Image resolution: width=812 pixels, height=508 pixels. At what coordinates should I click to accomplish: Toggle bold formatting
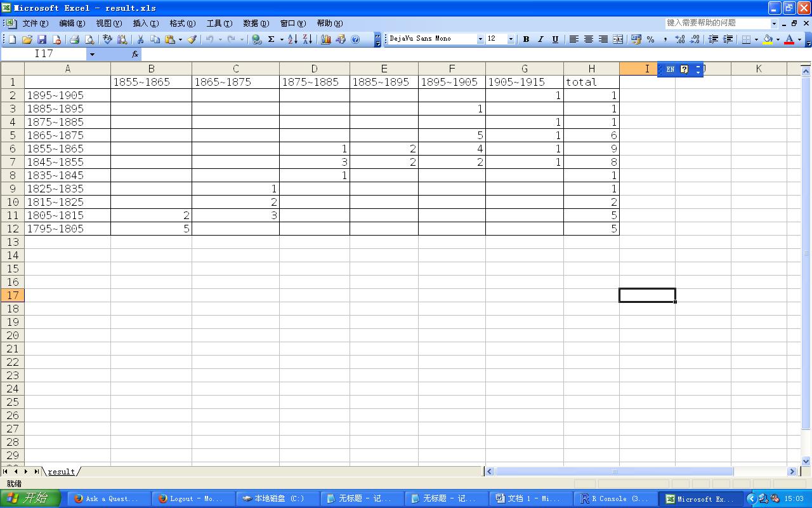coord(526,39)
